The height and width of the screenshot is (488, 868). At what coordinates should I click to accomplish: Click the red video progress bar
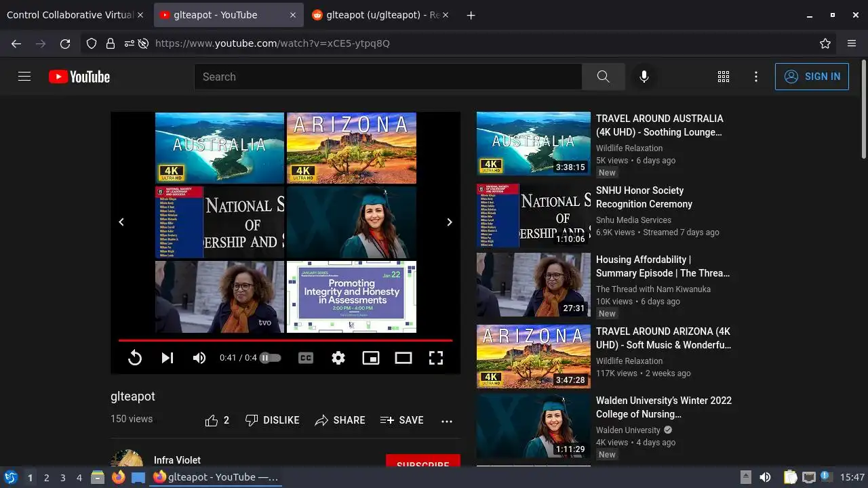(285, 340)
